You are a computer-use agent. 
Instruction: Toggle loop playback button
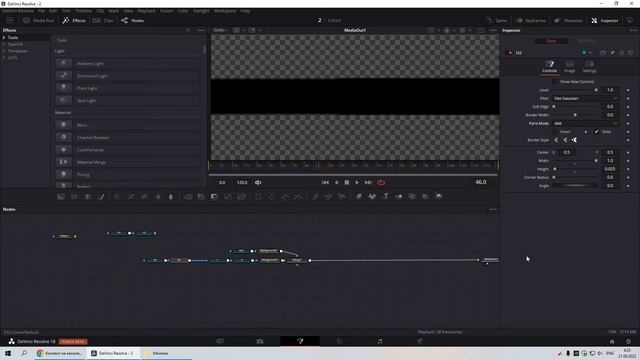(x=381, y=182)
